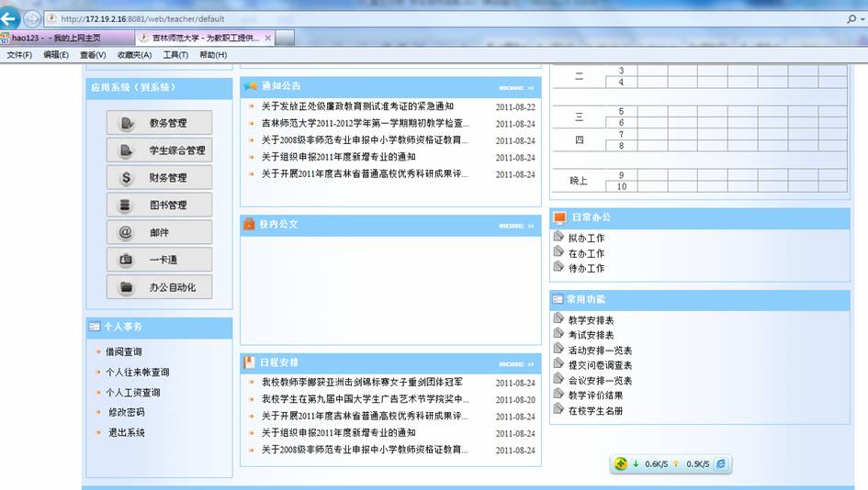Open 图书管理 library system button
Screen dimensions: 868x490
click(159, 206)
